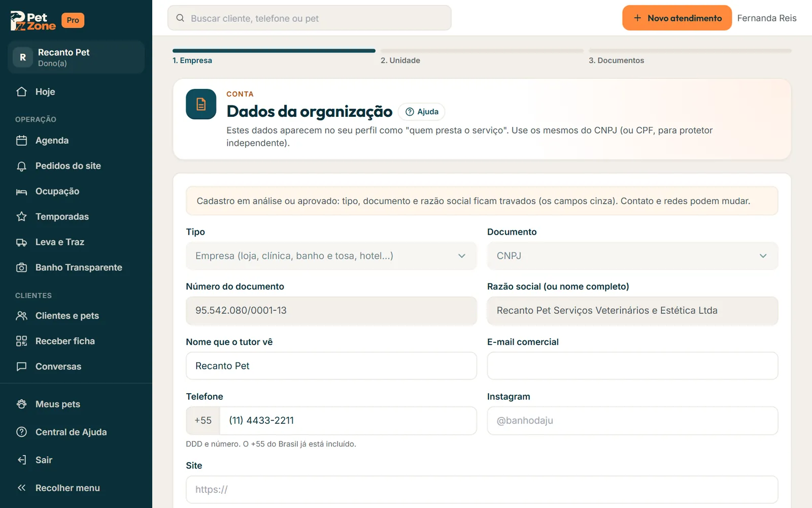Go to step 3. Documentos
Image resolution: width=812 pixels, height=508 pixels.
tap(616, 60)
